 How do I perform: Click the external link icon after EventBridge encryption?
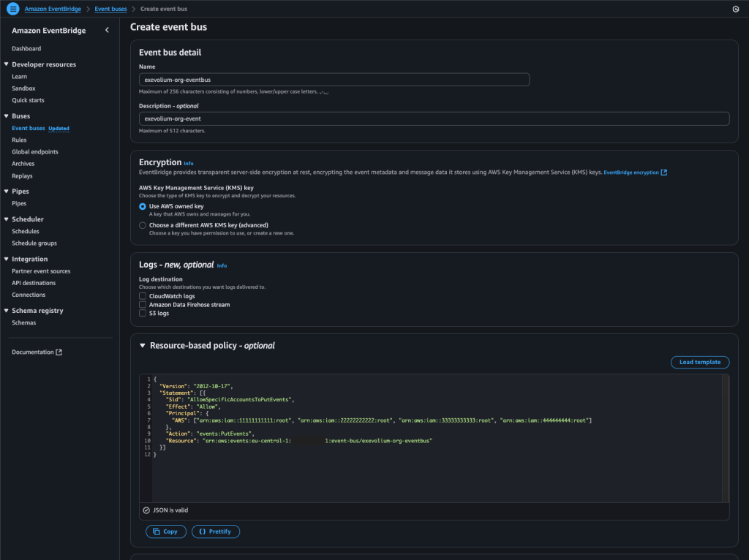[664, 173]
